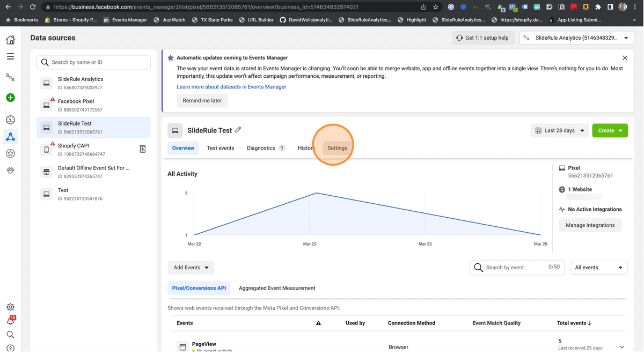Click the Shopify CAPI device download icon
The height and width of the screenshot is (355, 644).
coord(143,149)
